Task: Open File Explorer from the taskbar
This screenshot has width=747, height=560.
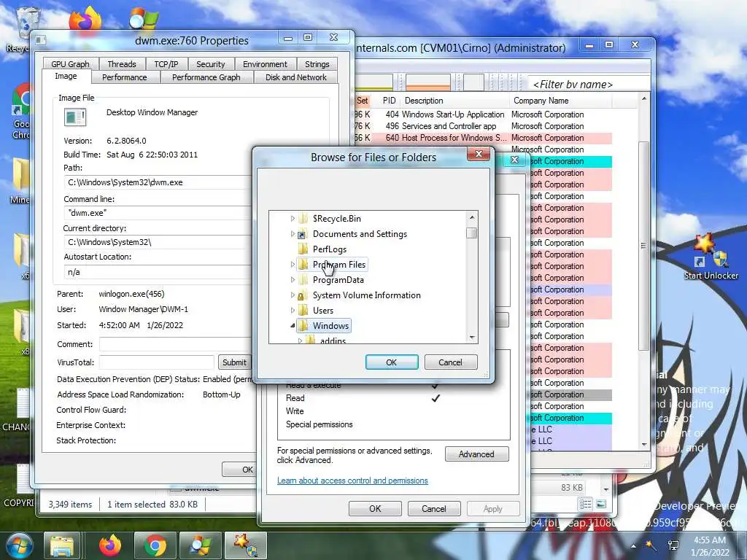Action: pos(63,545)
